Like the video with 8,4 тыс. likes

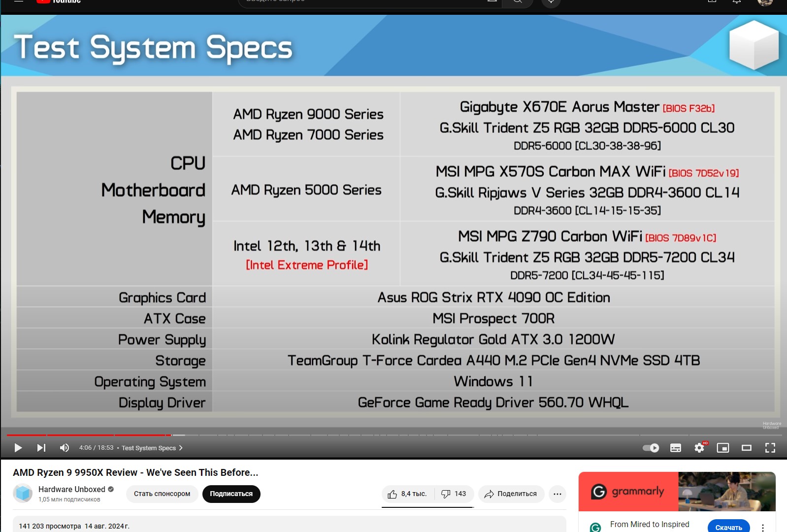pyautogui.click(x=408, y=494)
